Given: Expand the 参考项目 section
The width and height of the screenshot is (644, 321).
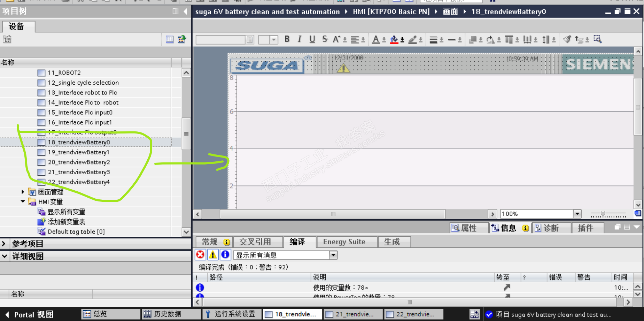Looking at the screenshot, I should click(x=4, y=244).
